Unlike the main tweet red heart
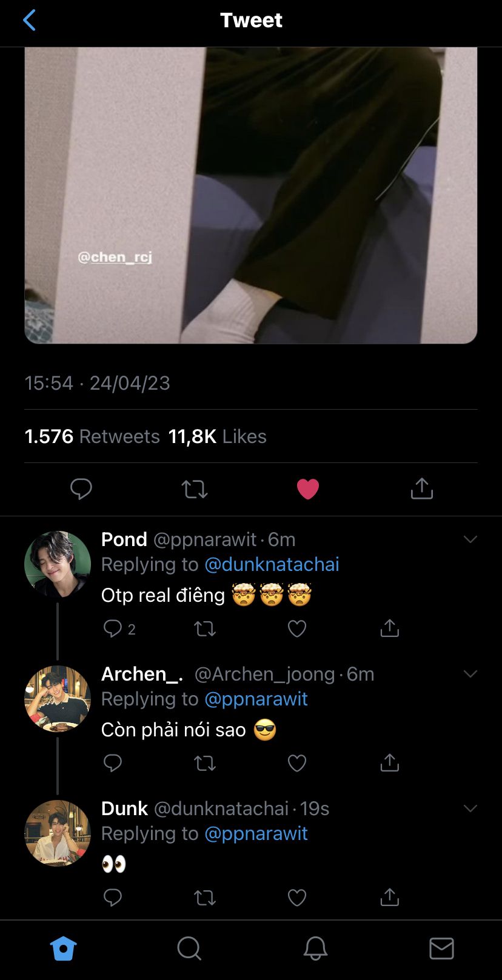The height and width of the screenshot is (980, 502). 308,488
